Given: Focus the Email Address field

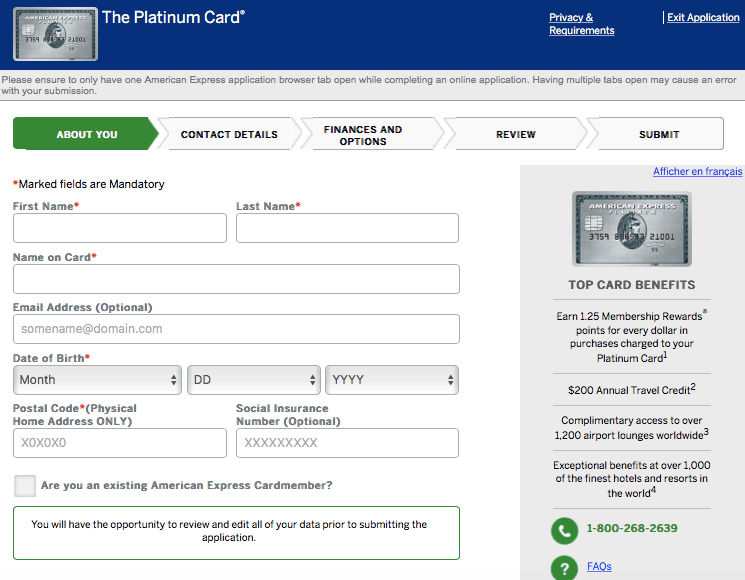Looking at the screenshot, I should click(236, 329).
